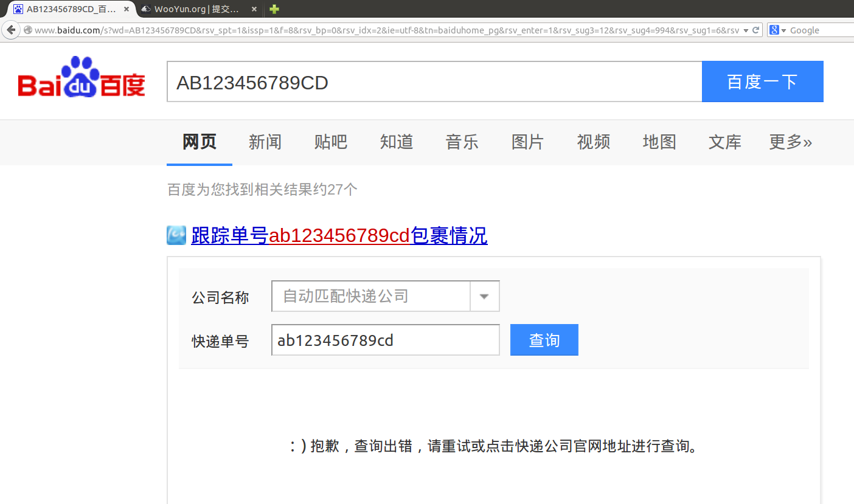Select the 视频 search category
Viewport: 854px width, 504px height.
click(x=594, y=142)
